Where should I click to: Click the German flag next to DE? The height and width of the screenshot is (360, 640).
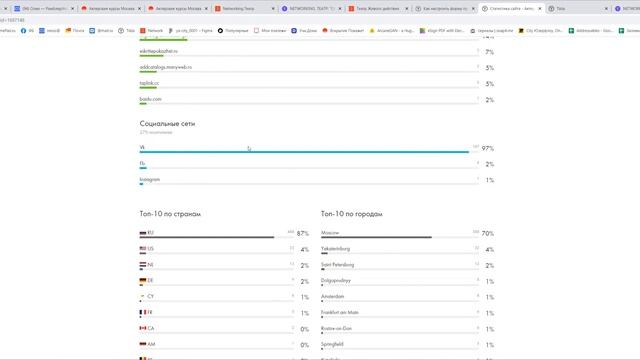pos(142,280)
